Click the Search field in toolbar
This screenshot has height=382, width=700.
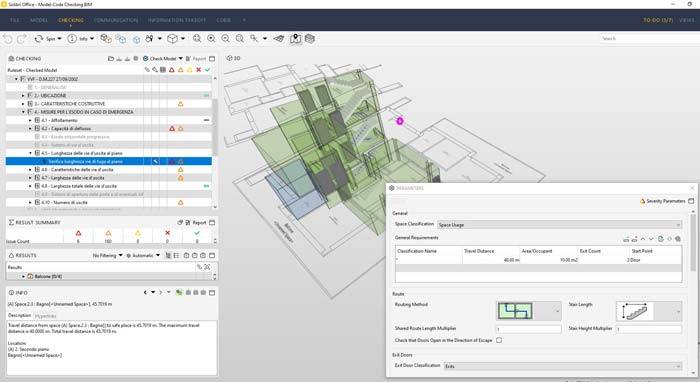(x=649, y=39)
